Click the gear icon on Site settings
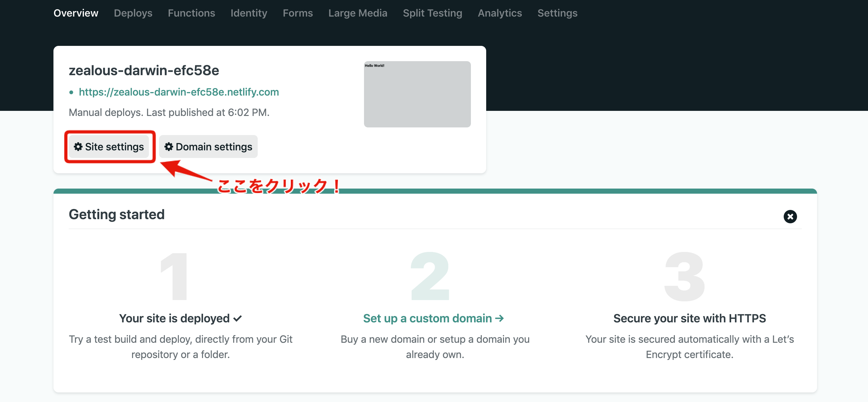The height and width of the screenshot is (402, 868). [78, 147]
